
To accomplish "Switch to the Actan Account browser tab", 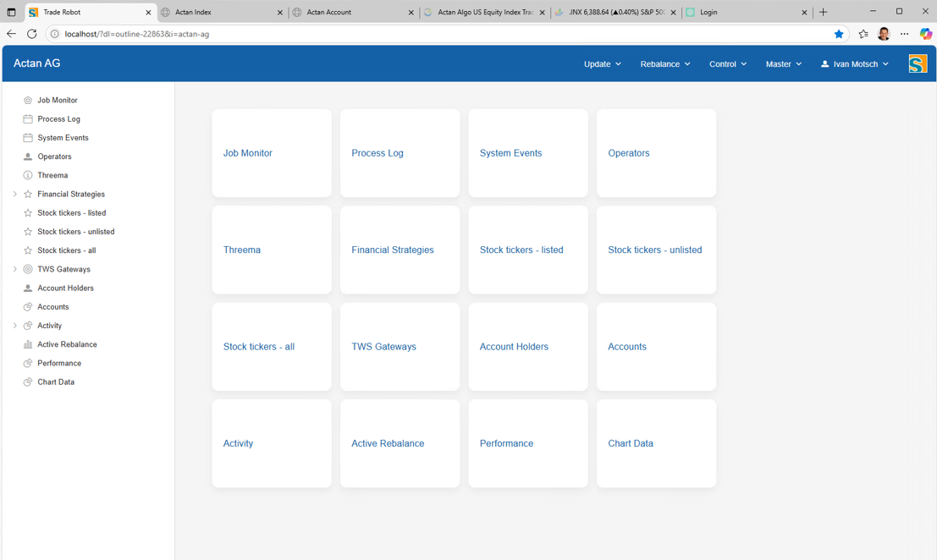I will [x=353, y=12].
